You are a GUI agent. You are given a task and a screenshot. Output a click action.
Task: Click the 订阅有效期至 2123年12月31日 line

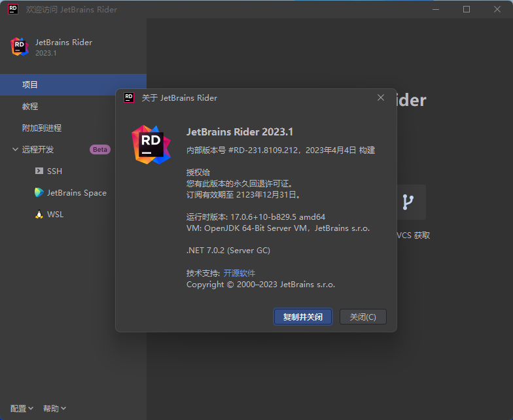243,195
